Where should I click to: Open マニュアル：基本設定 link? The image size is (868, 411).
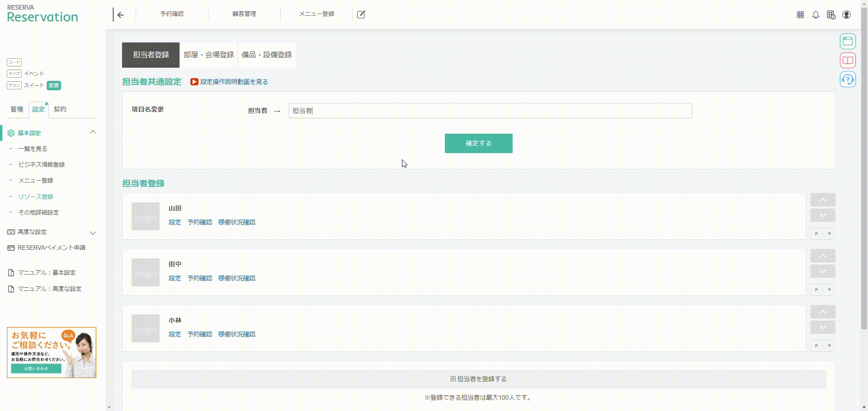coord(42,273)
